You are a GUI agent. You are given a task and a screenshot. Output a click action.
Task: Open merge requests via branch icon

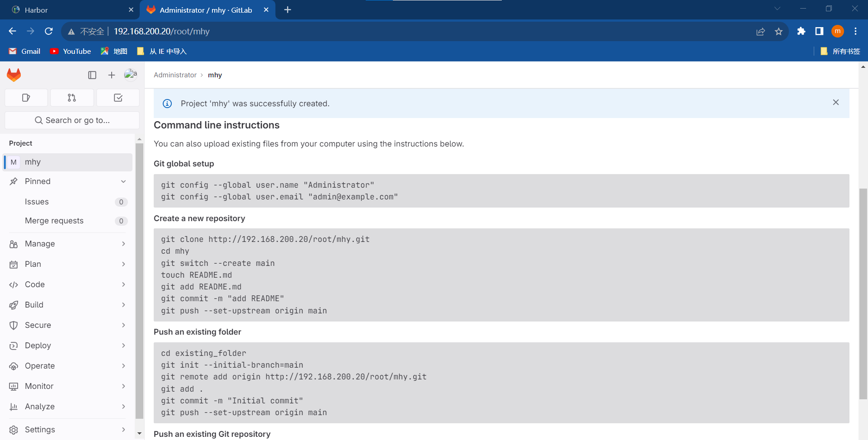coord(72,97)
